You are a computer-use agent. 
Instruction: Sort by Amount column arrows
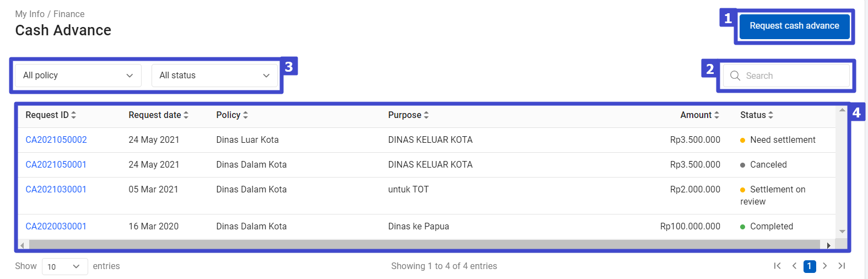716,115
